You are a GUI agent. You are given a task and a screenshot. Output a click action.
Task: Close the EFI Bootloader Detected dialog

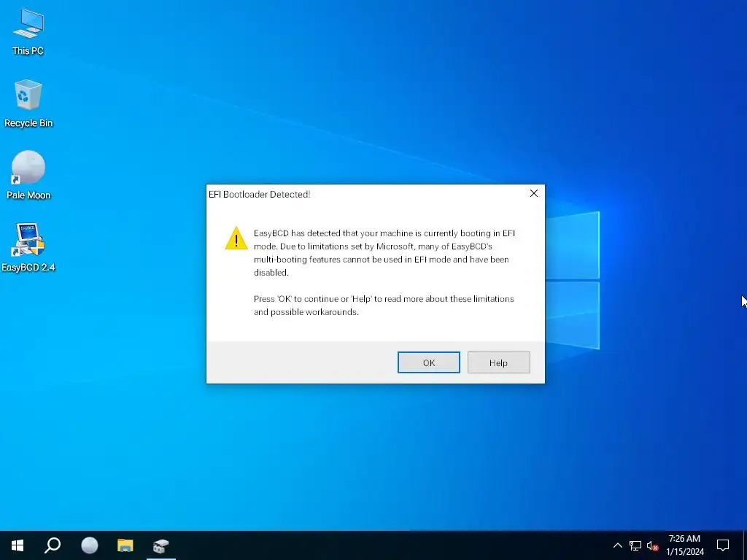point(533,193)
